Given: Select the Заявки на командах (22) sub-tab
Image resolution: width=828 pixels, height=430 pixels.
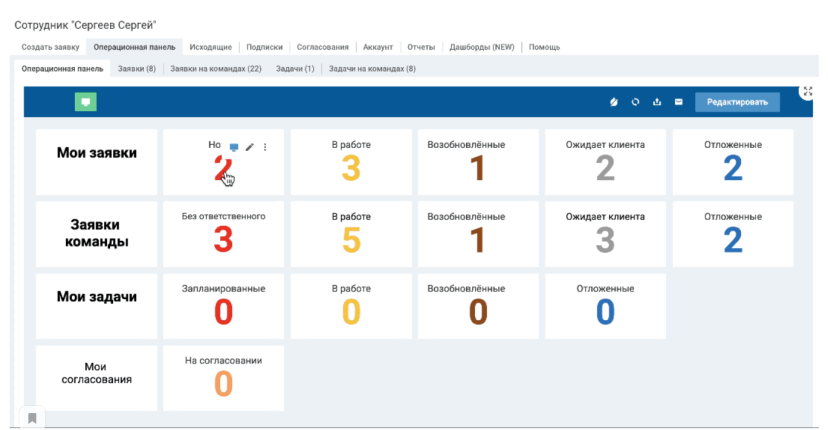Looking at the screenshot, I should (x=216, y=69).
